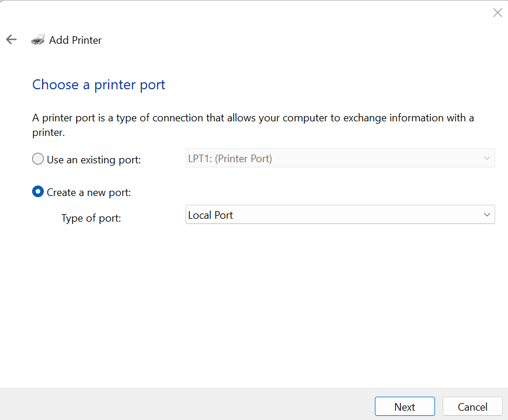508x420 pixels.
Task: Click the 'Add Printer' window title
Action: click(75, 40)
